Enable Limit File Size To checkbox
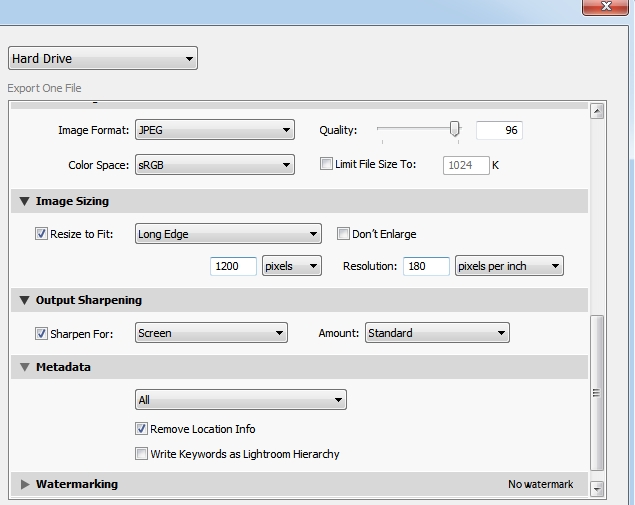 (x=326, y=164)
